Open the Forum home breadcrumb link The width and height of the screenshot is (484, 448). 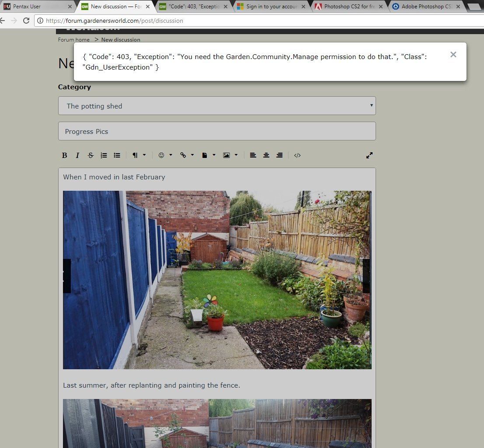coord(74,39)
